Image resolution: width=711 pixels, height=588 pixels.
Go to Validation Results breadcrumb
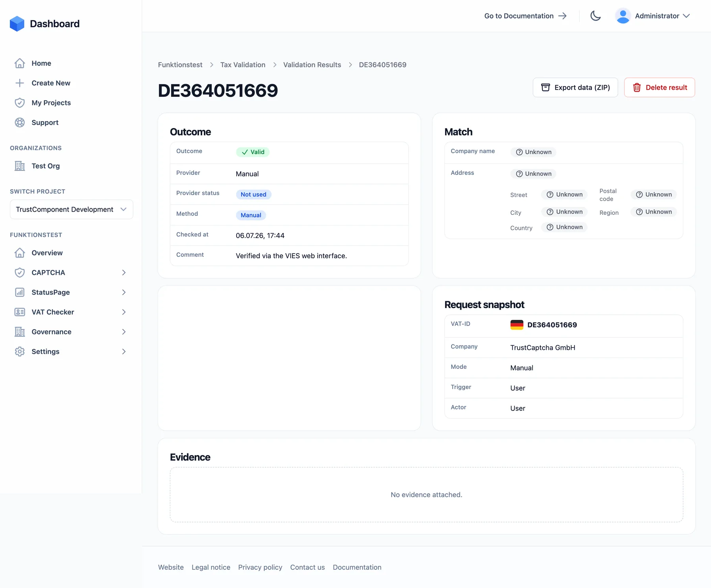click(312, 65)
